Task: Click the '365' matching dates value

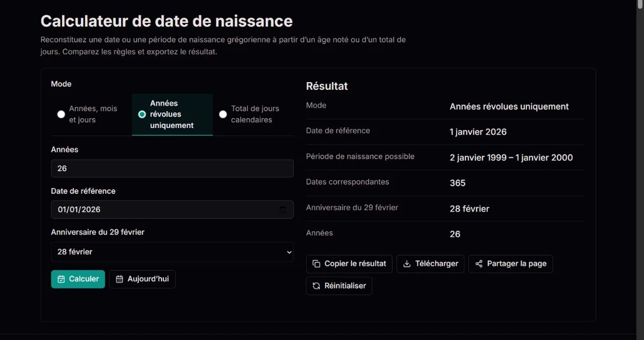Action: [x=458, y=183]
